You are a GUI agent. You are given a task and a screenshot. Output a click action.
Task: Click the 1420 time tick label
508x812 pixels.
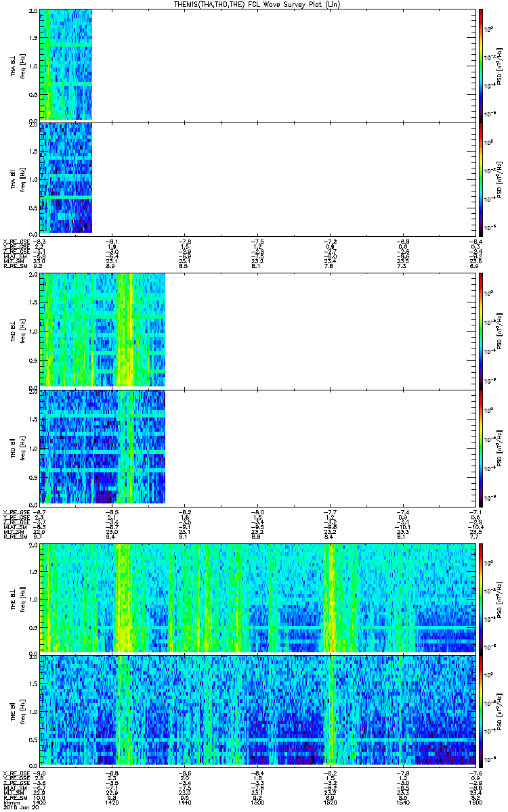pyautogui.click(x=112, y=803)
